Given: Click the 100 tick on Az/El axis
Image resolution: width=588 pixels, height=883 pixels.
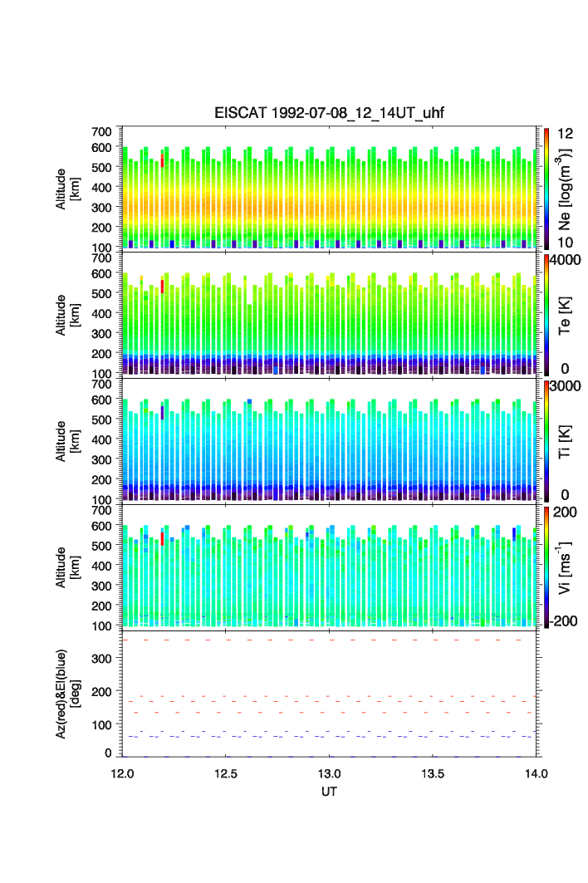Looking at the screenshot, I should (101, 725).
